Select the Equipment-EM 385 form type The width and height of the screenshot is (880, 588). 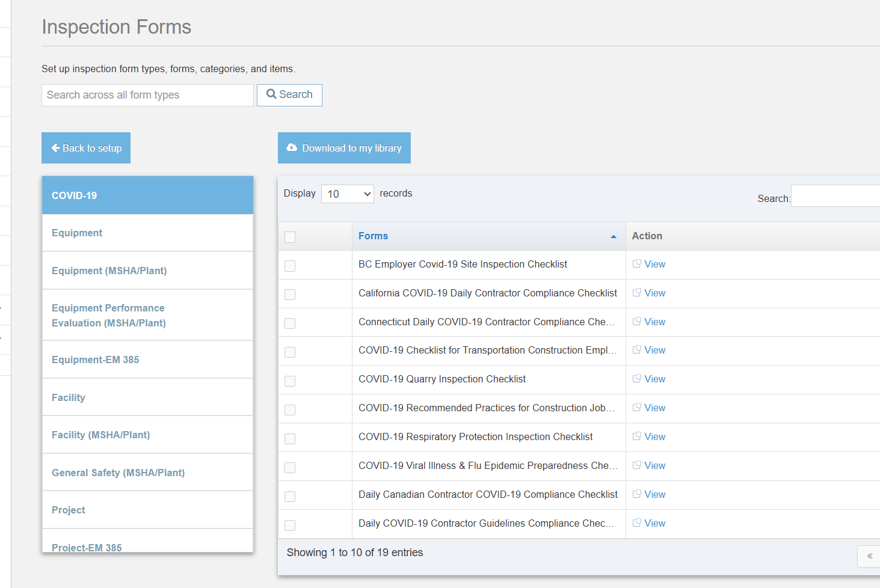click(147, 360)
